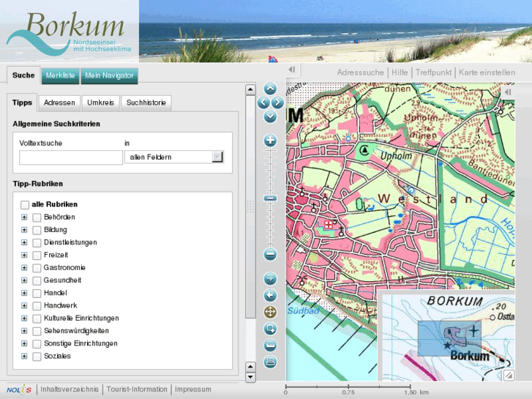
Task: Expand the Behörden category
Action: coord(24,217)
